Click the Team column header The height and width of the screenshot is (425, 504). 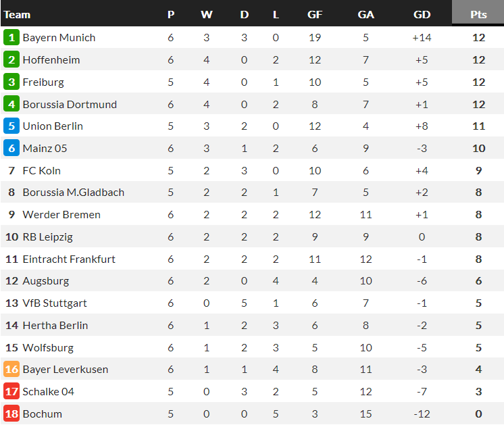point(18,15)
